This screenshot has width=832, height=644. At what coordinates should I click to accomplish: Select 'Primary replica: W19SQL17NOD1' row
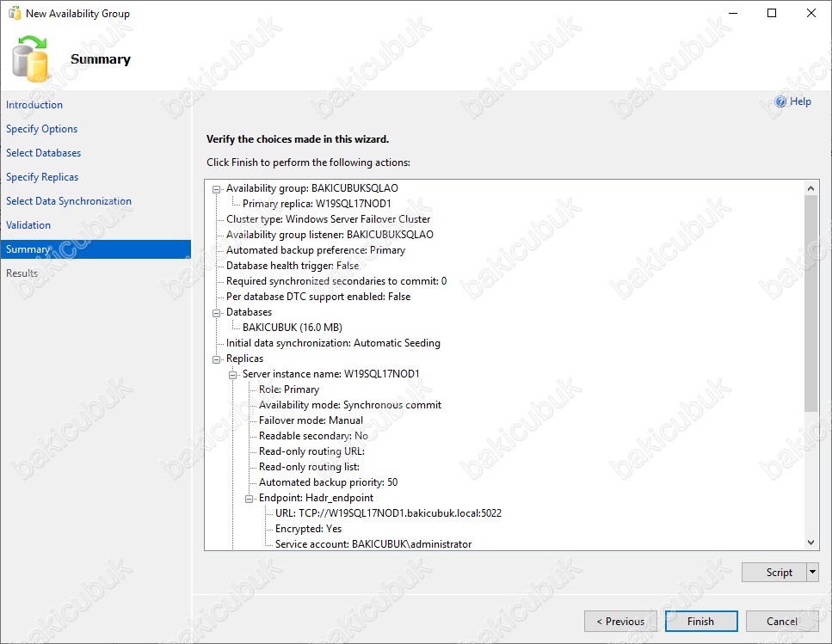coord(317,204)
